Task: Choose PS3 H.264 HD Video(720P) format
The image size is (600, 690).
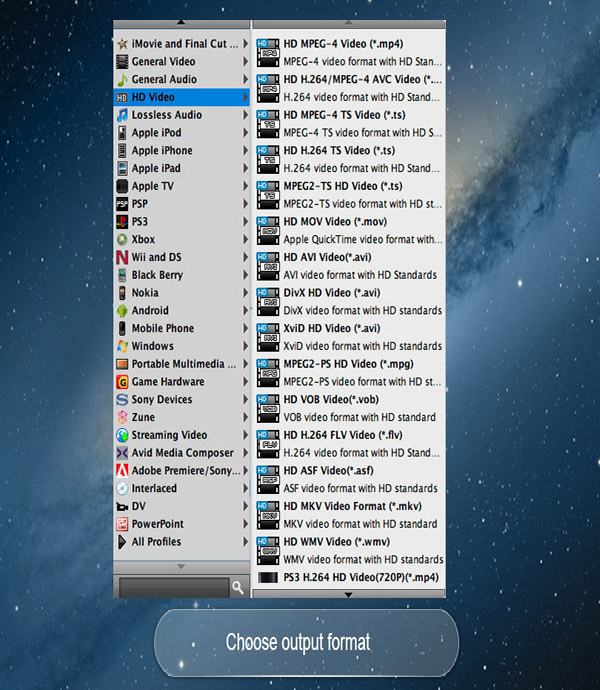Action: (x=350, y=577)
